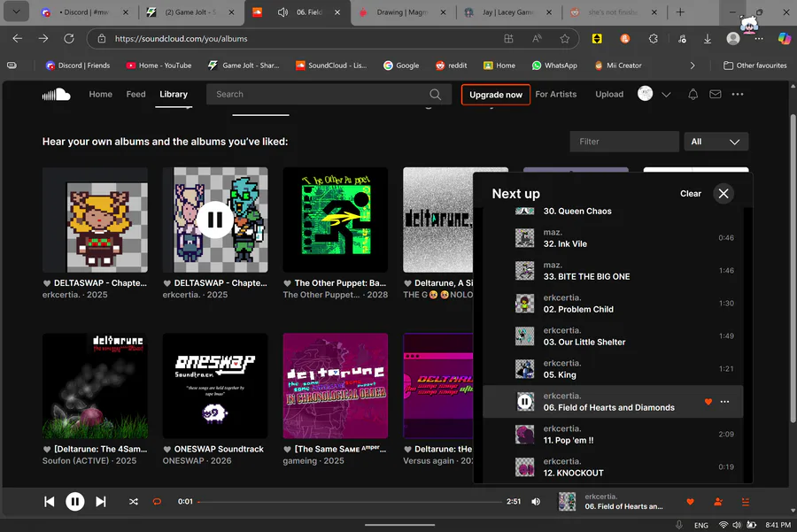This screenshot has width=797, height=532.
Task: Open ONESWAP Soundtrack album cover
Action: pyautogui.click(x=215, y=386)
